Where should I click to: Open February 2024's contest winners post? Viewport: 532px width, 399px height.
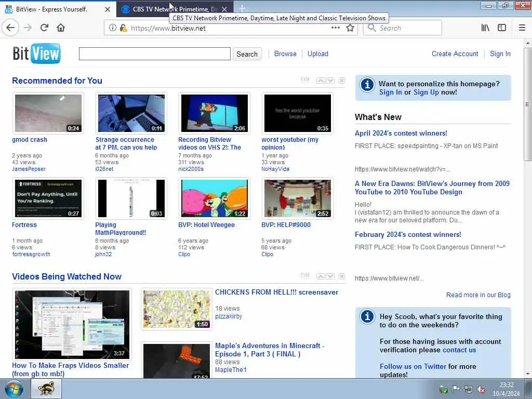click(x=408, y=234)
